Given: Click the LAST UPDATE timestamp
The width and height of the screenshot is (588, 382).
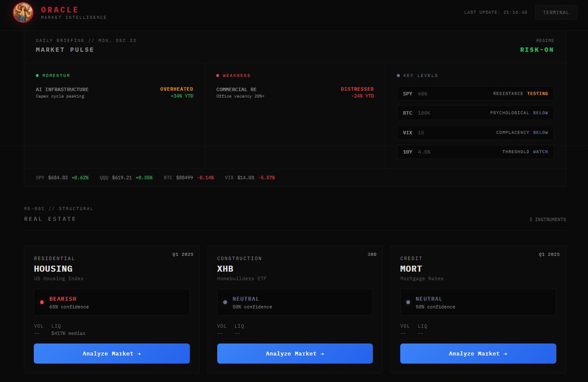Looking at the screenshot, I should (x=496, y=12).
